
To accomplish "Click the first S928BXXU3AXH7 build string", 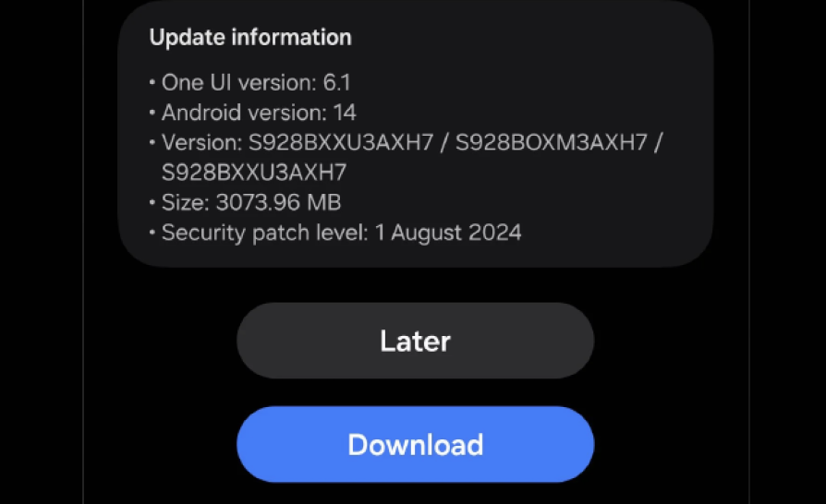I will [341, 142].
